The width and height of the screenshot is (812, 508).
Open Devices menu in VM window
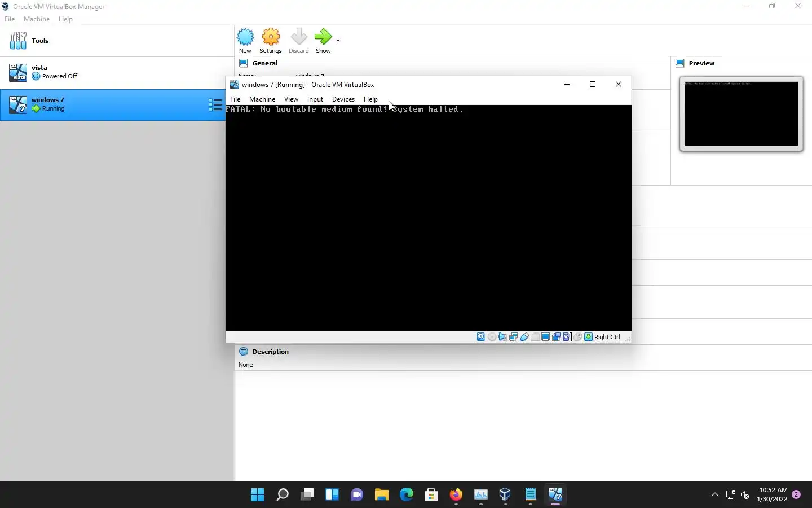click(343, 99)
